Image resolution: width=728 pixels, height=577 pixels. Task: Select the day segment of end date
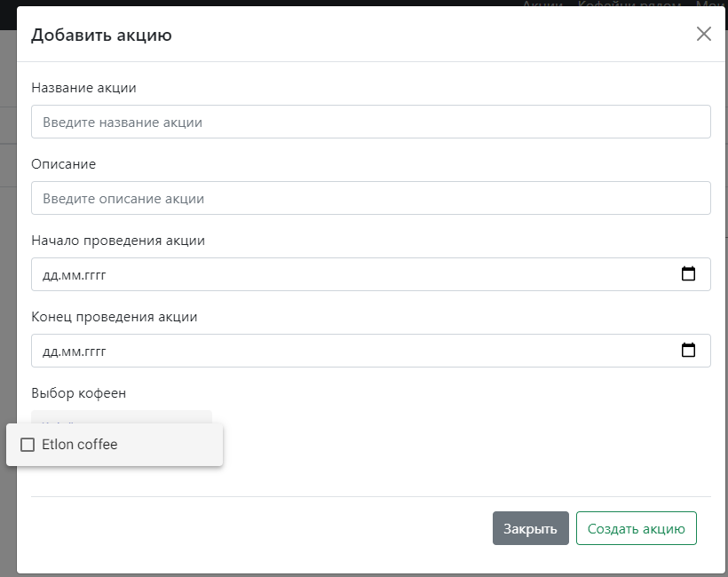(51, 352)
